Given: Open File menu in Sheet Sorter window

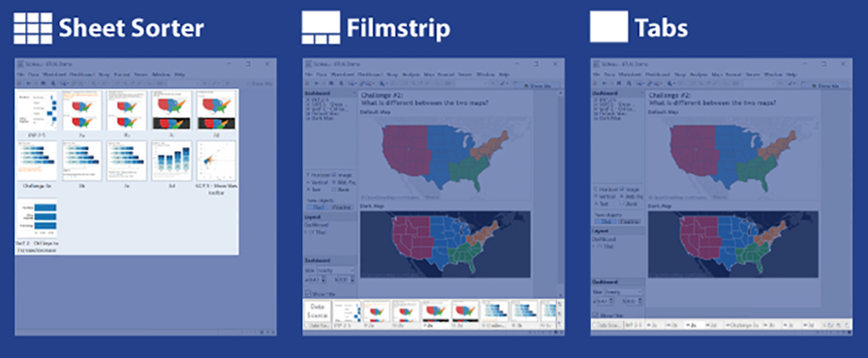Looking at the screenshot, I should (x=19, y=75).
